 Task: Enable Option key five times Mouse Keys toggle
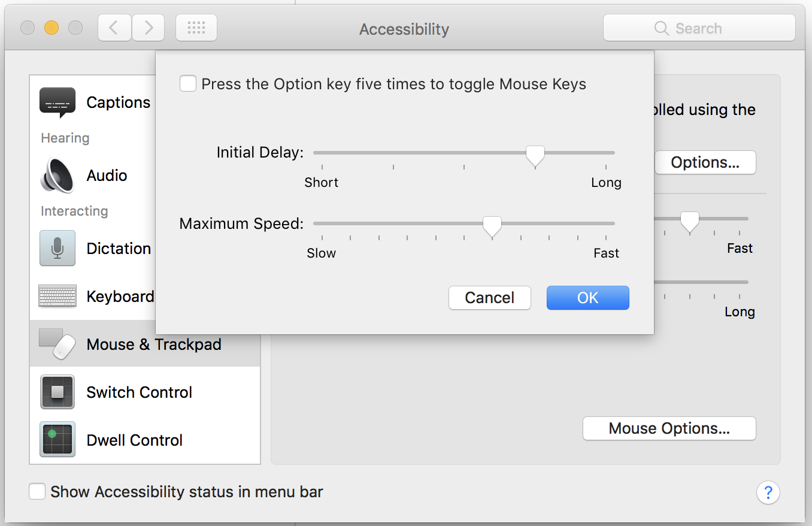(x=188, y=84)
